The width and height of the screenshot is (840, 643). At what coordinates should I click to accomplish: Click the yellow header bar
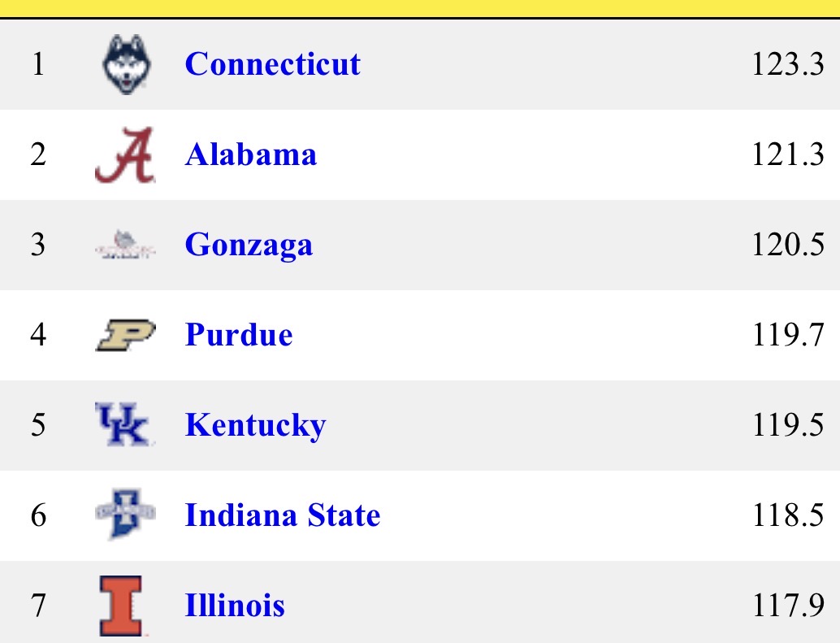[420, 8]
